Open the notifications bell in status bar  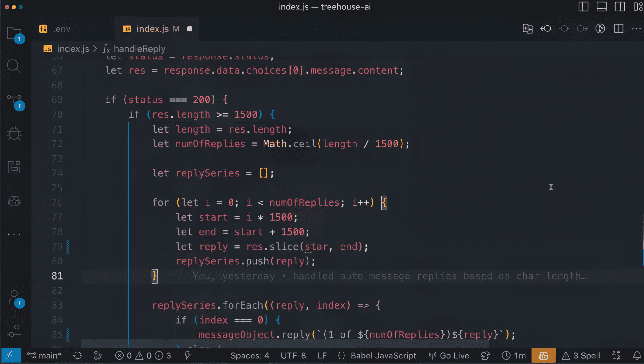click(637, 355)
